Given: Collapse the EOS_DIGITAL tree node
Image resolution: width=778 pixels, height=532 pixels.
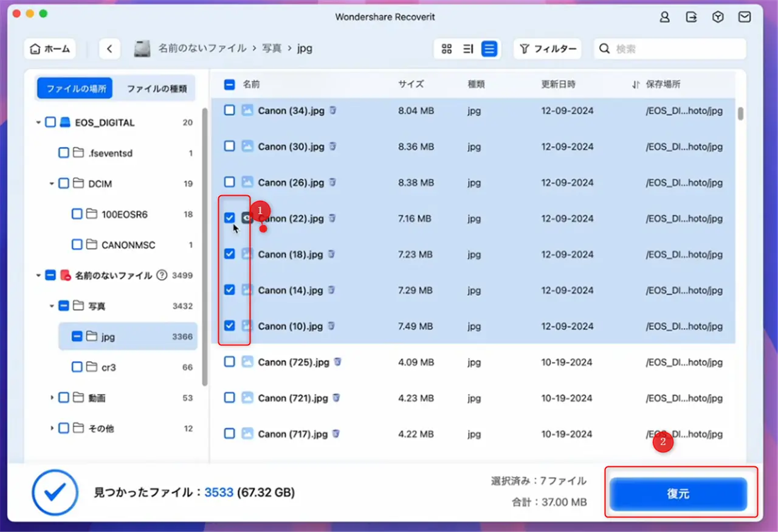Looking at the screenshot, I should pyautogui.click(x=38, y=122).
